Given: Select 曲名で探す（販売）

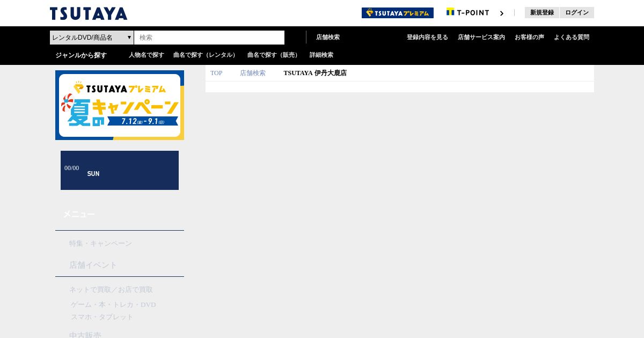Looking at the screenshot, I should tap(274, 55).
